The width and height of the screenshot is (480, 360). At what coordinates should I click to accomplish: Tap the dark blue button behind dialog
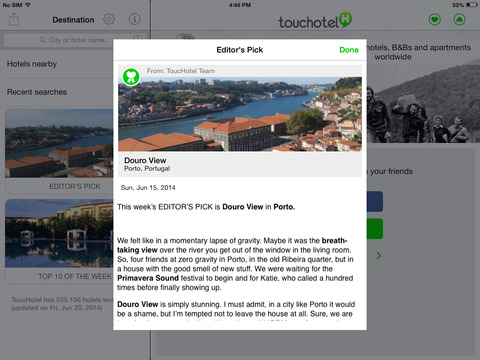tap(375, 201)
